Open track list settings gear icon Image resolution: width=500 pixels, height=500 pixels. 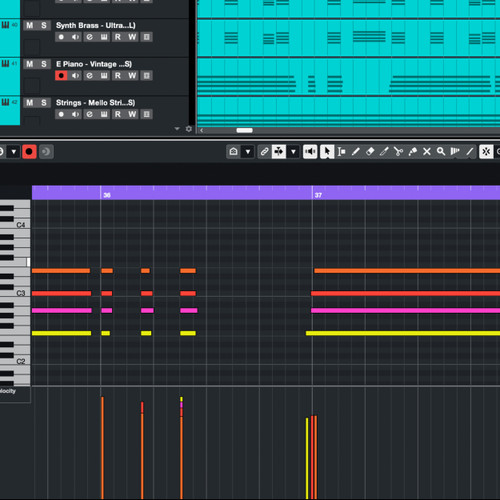[189, 129]
